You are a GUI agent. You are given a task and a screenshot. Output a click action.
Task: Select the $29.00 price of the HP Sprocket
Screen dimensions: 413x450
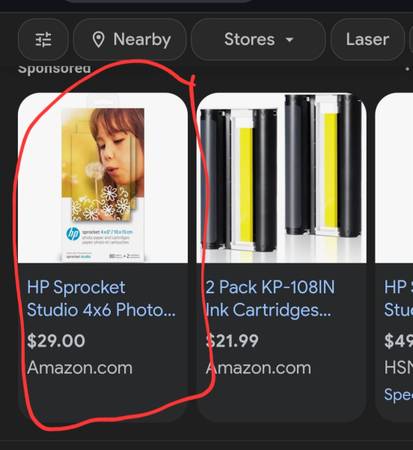(x=56, y=341)
